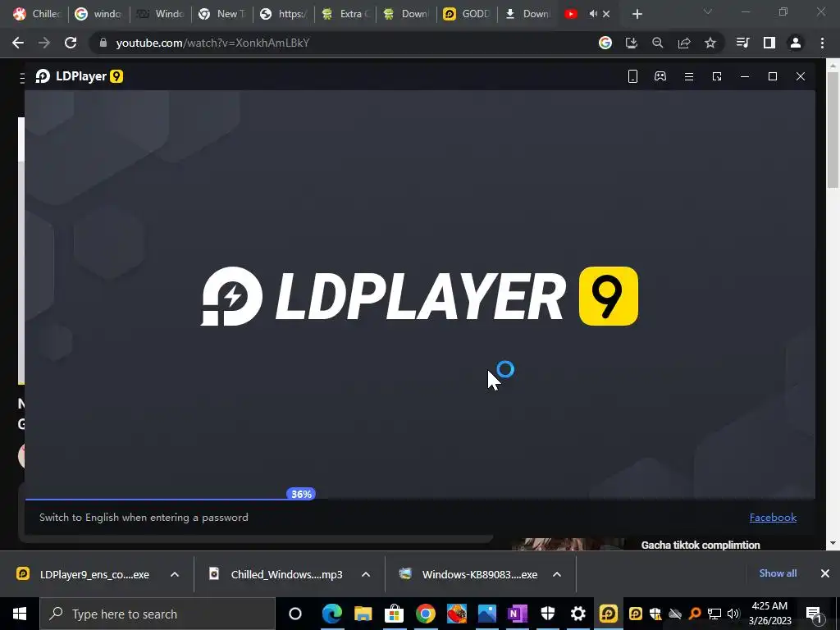Open the Windows Start menu
This screenshot has height=630, width=840.
[20, 614]
